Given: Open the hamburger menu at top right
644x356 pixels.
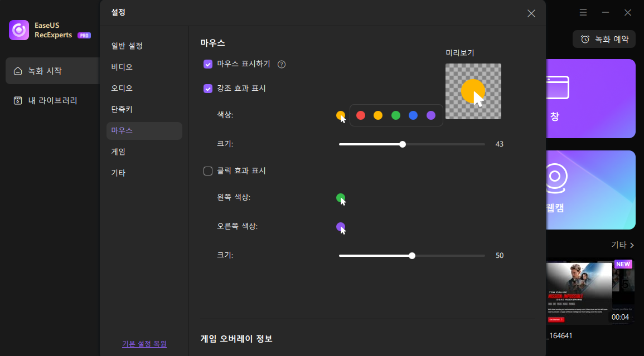Looking at the screenshot, I should coord(583,12).
